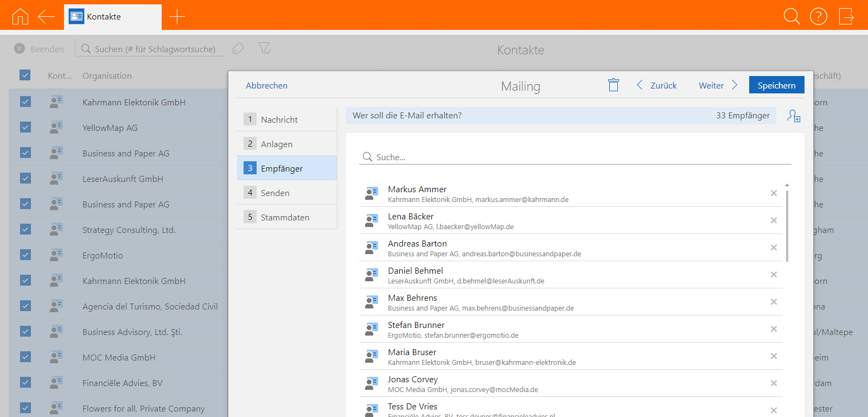Click the contact icon of Stefan Brunner
The width and height of the screenshot is (868, 417).
click(371, 329)
